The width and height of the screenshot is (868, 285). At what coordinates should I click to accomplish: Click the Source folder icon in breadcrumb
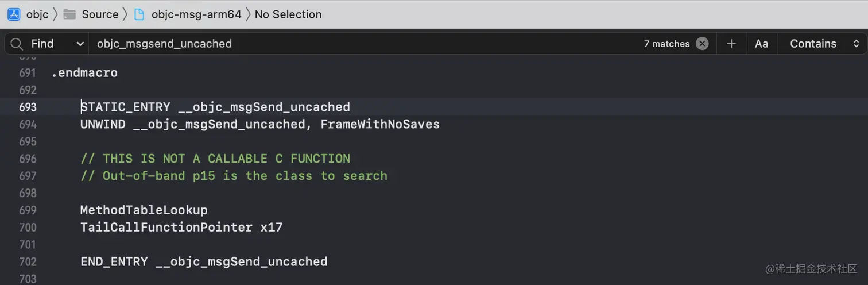(x=70, y=14)
